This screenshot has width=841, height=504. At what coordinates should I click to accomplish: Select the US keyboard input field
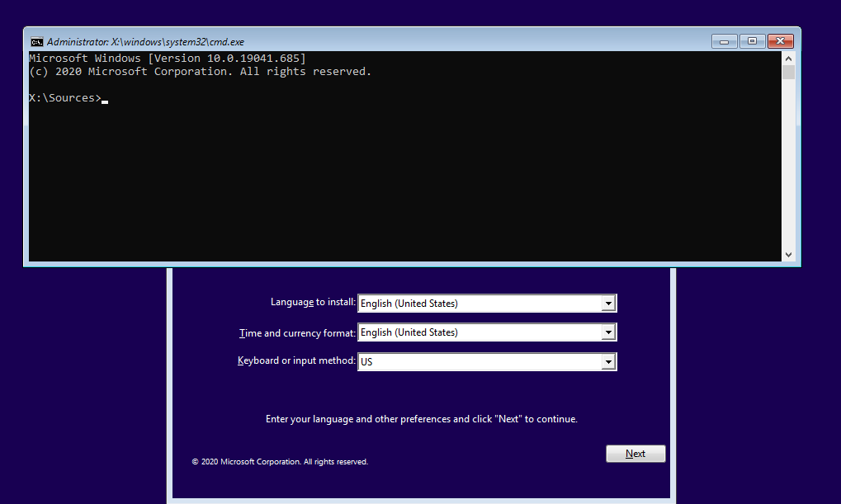[x=479, y=361]
